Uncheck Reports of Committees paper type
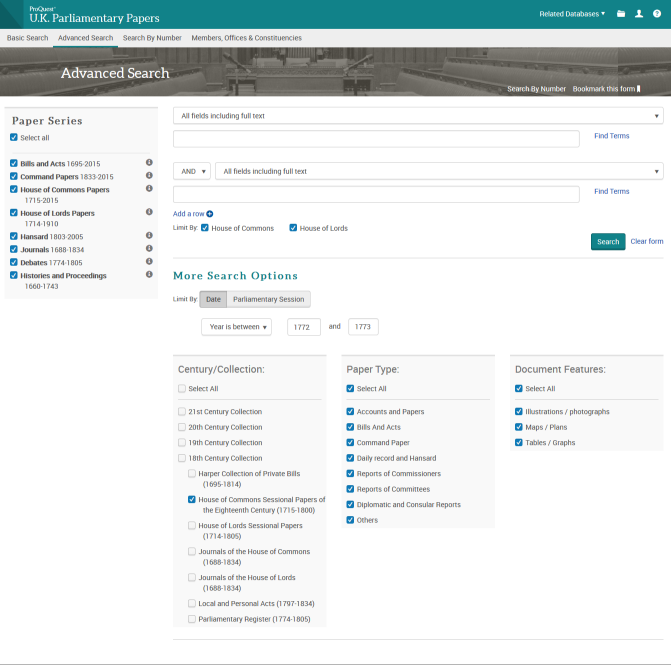Viewport: 671px width, 665px height. [350, 489]
